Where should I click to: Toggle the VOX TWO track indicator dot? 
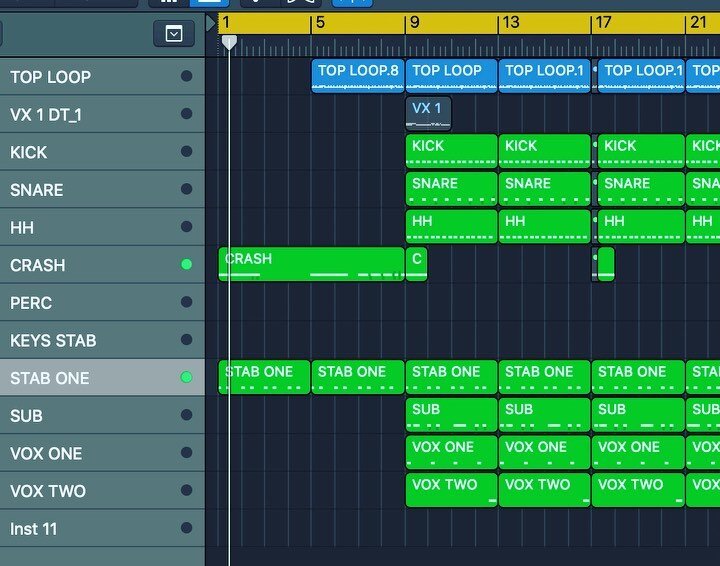[186, 490]
